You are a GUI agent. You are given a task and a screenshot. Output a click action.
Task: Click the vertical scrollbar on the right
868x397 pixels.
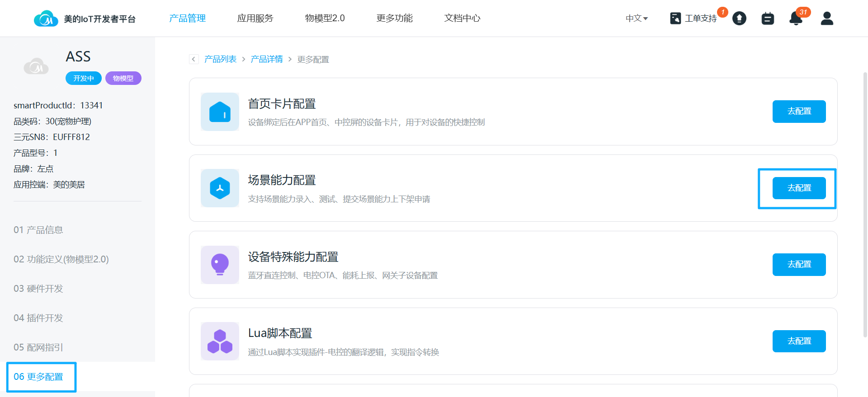tap(865, 203)
